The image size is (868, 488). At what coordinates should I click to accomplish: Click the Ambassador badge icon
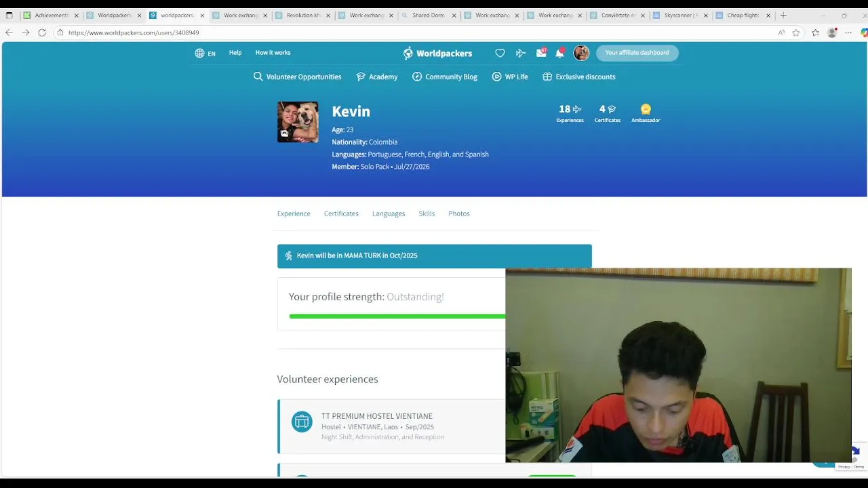(646, 109)
